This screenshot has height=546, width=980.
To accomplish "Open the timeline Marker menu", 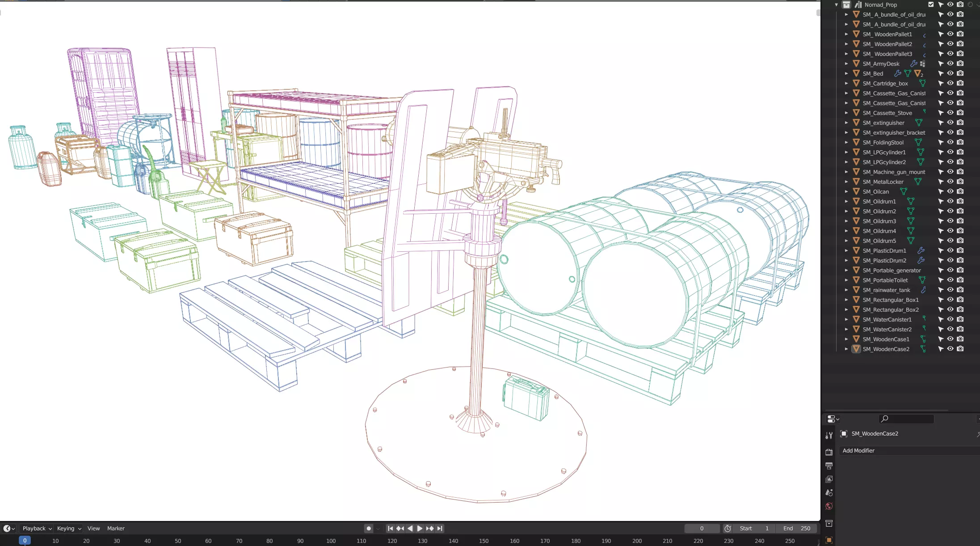I will click(x=116, y=529).
